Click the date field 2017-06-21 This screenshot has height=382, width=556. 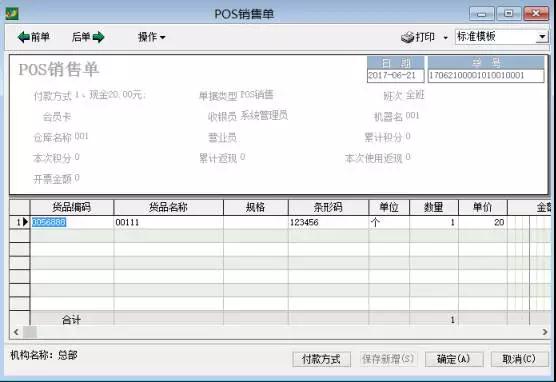click(x=395, y=75)
